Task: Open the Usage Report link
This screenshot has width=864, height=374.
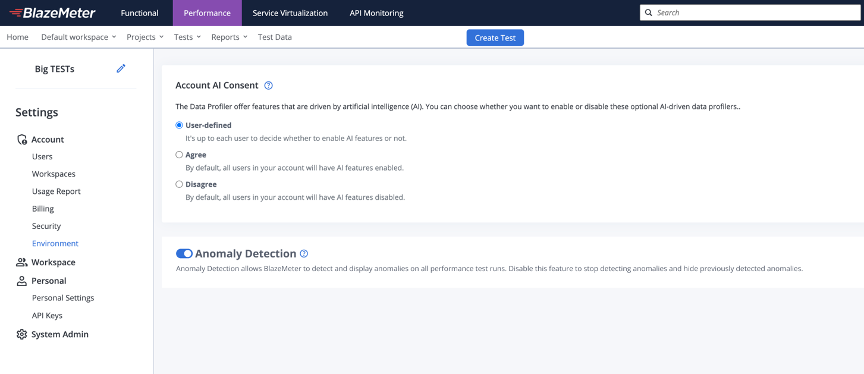Action: 56,191
